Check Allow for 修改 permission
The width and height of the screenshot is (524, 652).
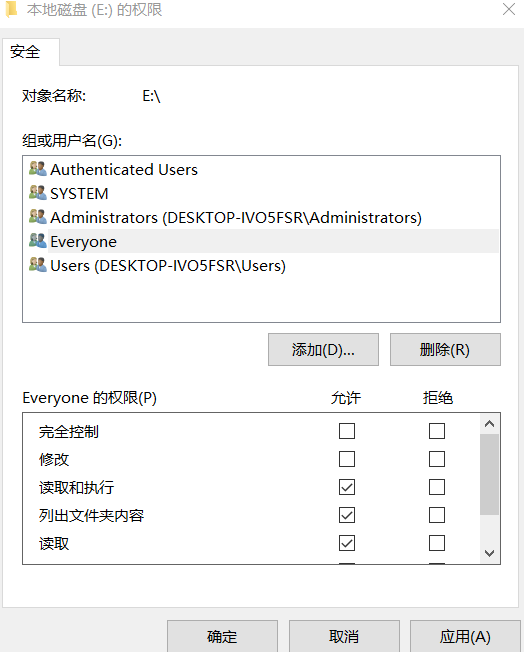click(x=347, y=459)
